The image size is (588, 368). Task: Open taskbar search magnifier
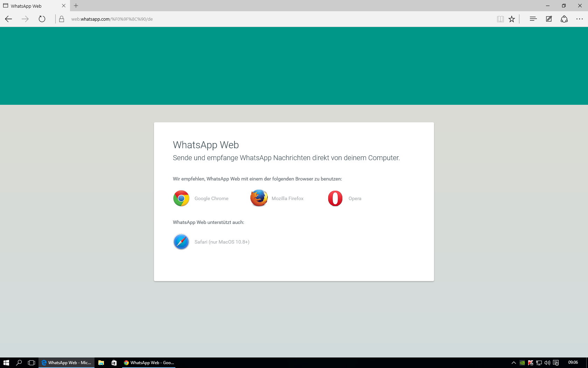(x=19, y=363)
